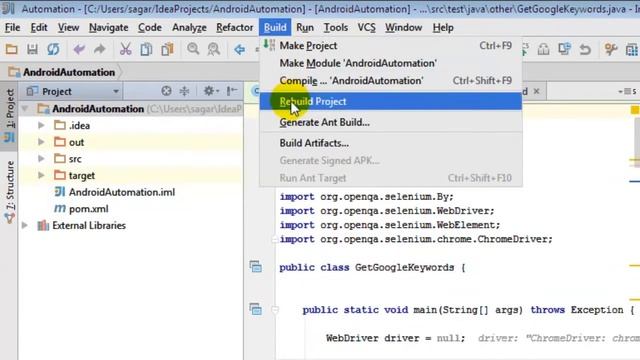Click Collapse All icon in Project panel
The width and height of the screenshot is (640, 360).
point(184,91)
